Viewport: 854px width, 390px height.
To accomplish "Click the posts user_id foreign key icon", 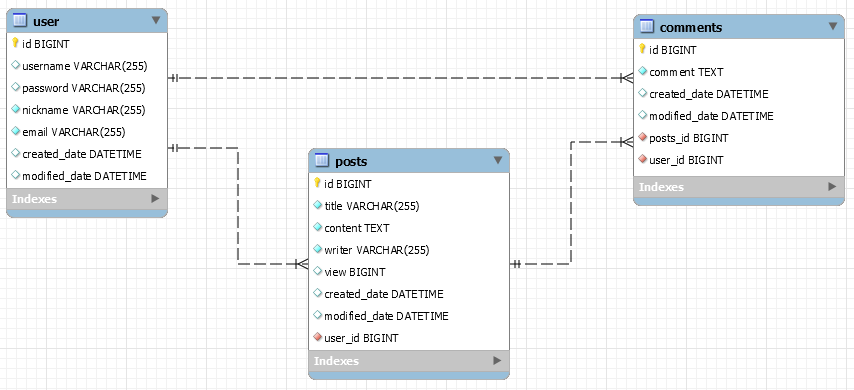I will click(318, 337).
